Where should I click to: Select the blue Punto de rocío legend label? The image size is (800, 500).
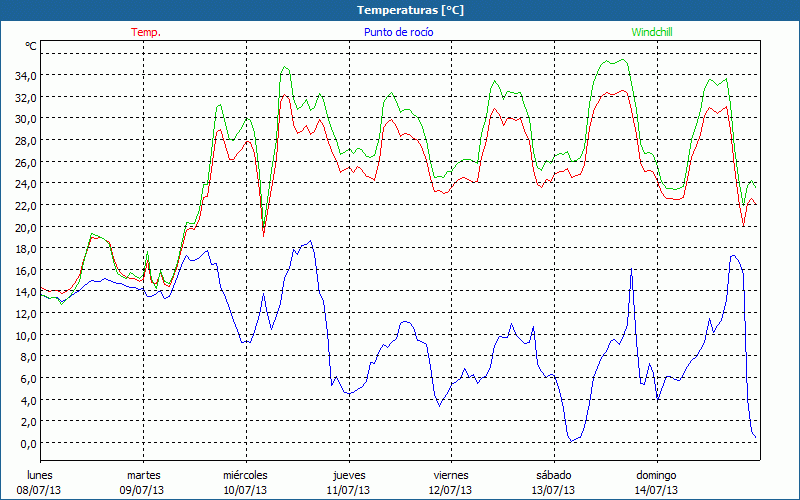399,32
